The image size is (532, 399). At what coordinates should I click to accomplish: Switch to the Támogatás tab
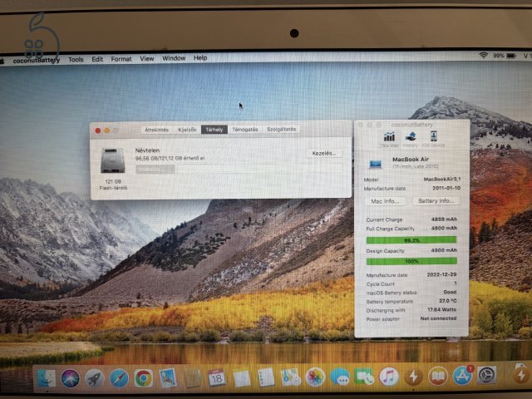point(245,130)
